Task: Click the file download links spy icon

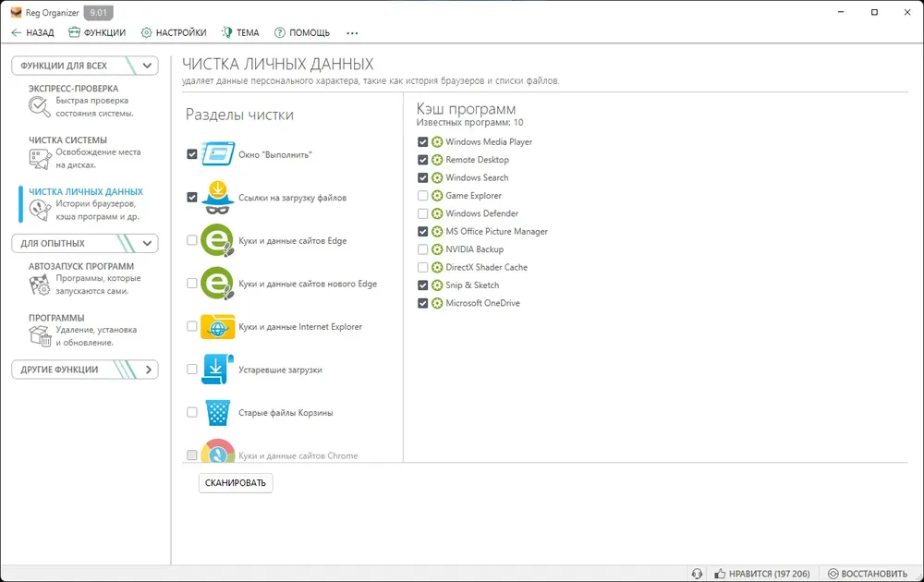Action: point(217,198)
